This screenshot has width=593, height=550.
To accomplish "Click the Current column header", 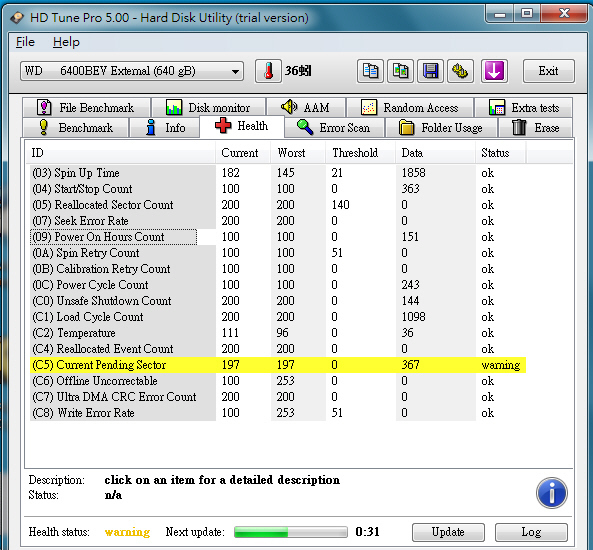I will pos(243,153).
